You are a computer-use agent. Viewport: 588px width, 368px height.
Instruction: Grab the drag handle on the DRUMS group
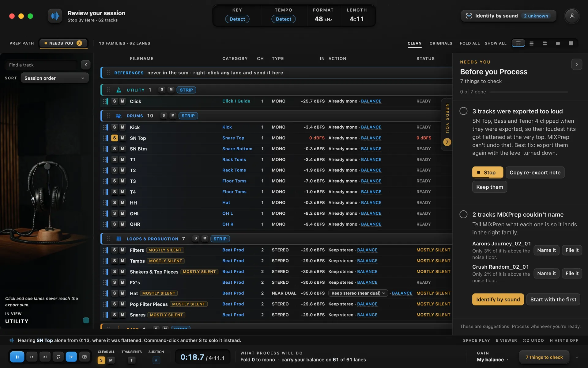108,116
